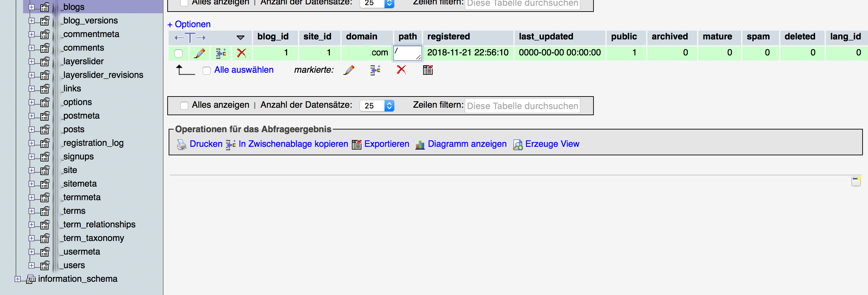Click the Erzeuge View link

pos(552,144)
